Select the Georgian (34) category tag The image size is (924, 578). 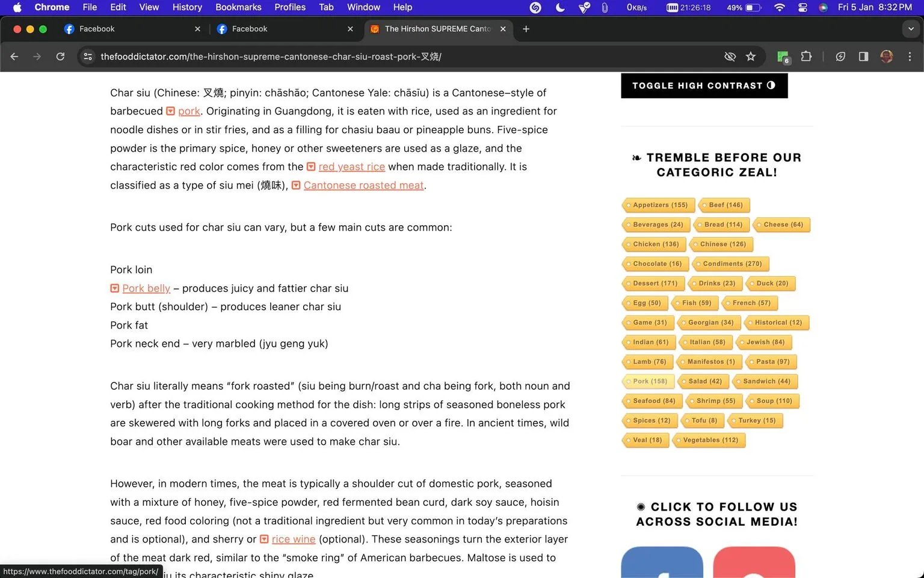[x=709, y=323]
